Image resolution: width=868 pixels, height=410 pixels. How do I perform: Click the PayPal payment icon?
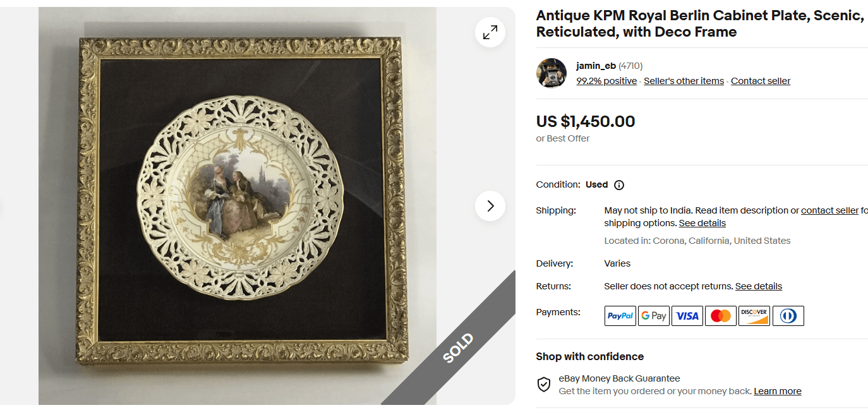click(620, 315)
